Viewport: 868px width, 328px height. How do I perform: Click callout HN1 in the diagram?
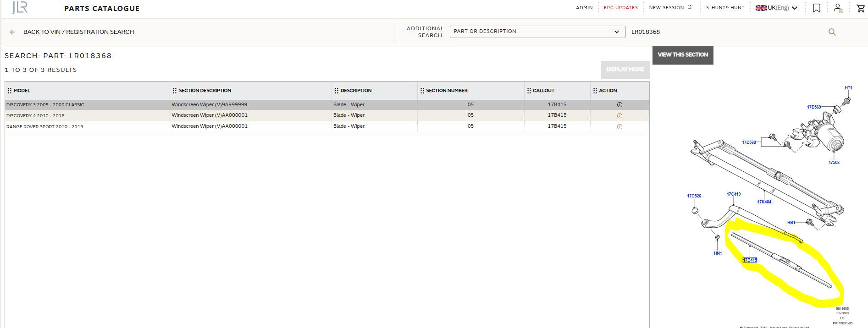click(x=718, y=253)
